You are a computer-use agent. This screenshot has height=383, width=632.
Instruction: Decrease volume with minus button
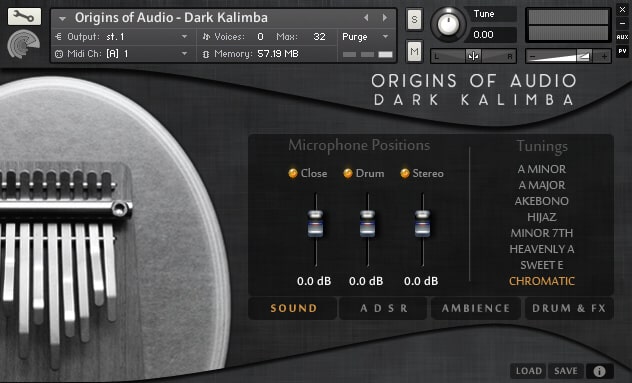[x=532, y=56]
